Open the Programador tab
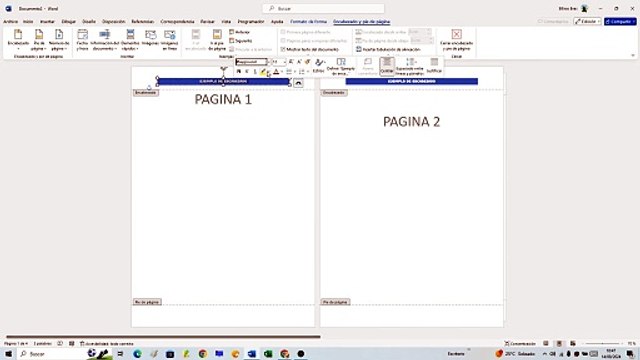 (251, 22)
